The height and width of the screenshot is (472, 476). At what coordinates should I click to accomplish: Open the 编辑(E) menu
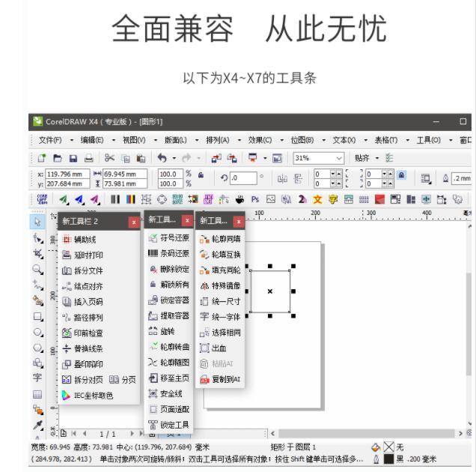[x=92, y=140]
